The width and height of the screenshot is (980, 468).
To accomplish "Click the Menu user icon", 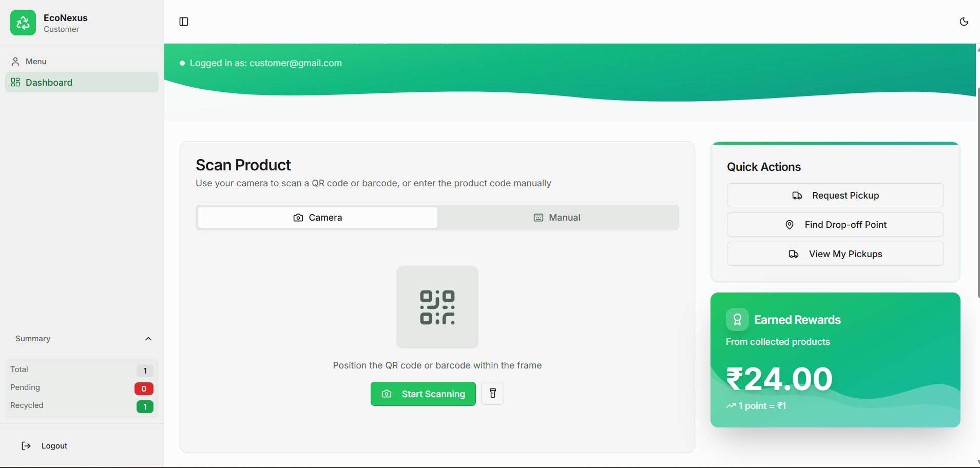I will (15, 62).
